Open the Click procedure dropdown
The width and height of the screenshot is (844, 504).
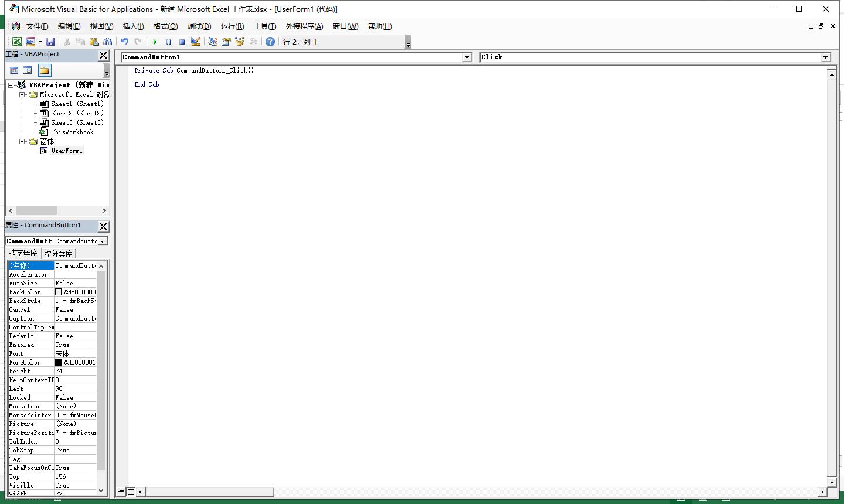tap(826, 57)
